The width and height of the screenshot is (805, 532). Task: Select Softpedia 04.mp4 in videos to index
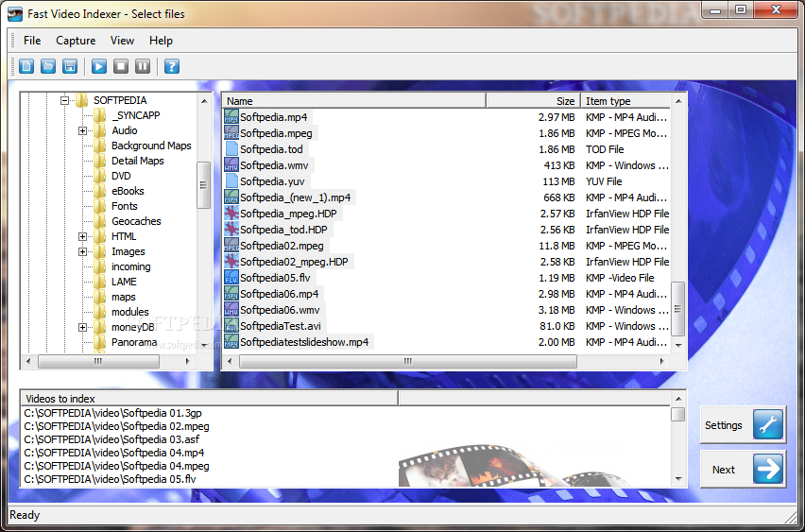[114, 453]
